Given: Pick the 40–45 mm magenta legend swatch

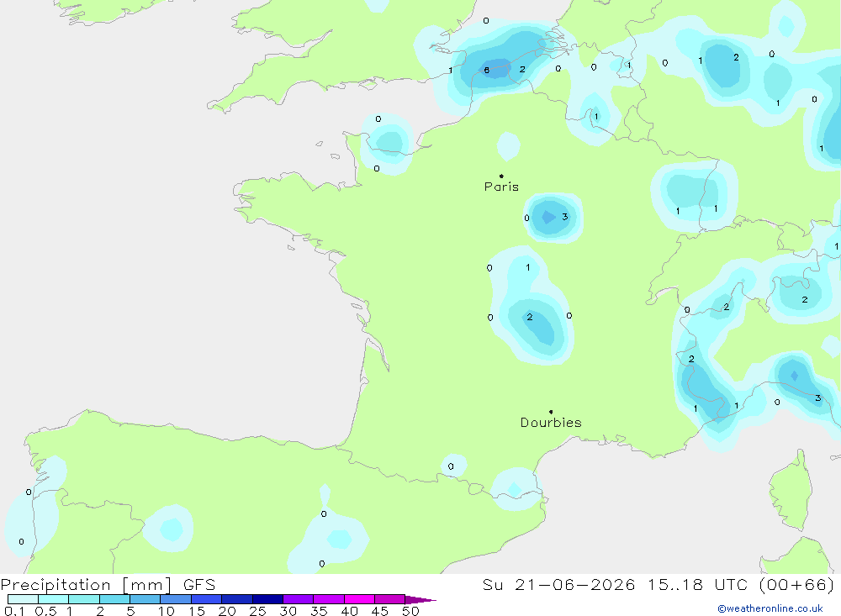Looking at the screenshot, I should pyautogui.click(x=359, y=599).
